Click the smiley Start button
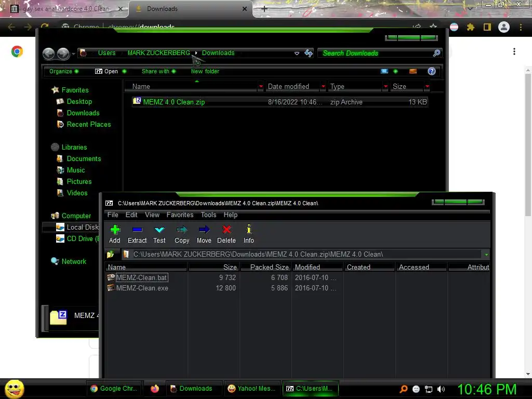Screen dimensions: 532x399 (14, 389)
